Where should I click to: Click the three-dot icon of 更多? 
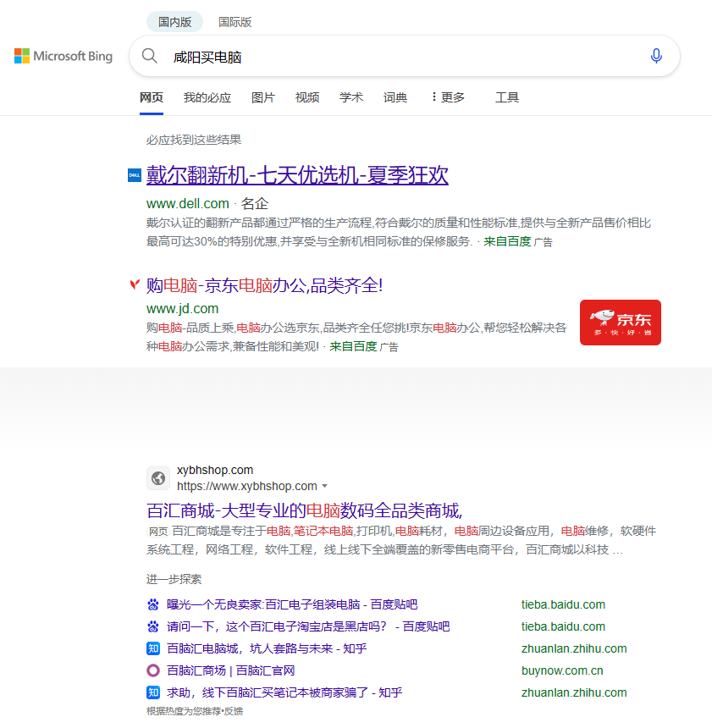click(x=433, y=97)
